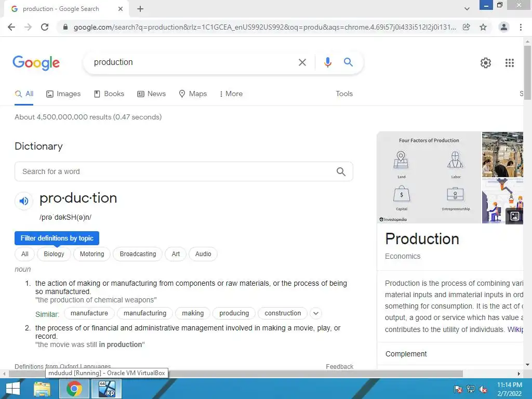
Task: Open Action Center flag tray icon
Action: click(458, 389)
